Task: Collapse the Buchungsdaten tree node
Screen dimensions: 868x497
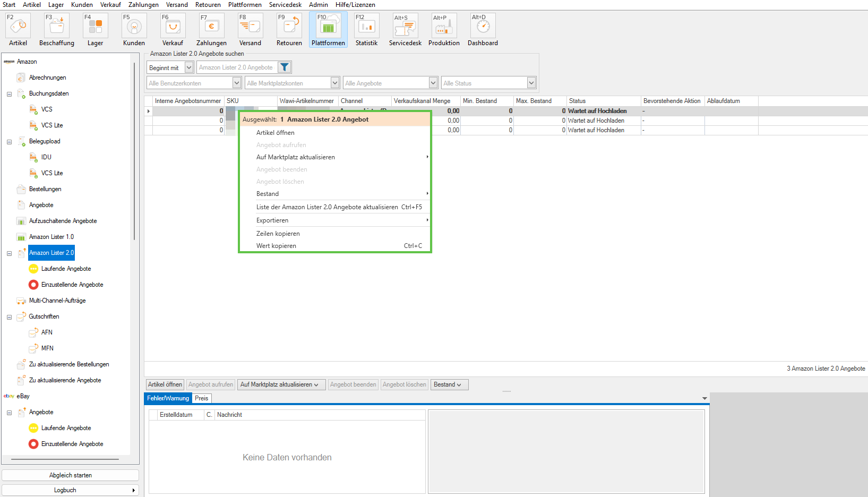Action: (9, 94)
